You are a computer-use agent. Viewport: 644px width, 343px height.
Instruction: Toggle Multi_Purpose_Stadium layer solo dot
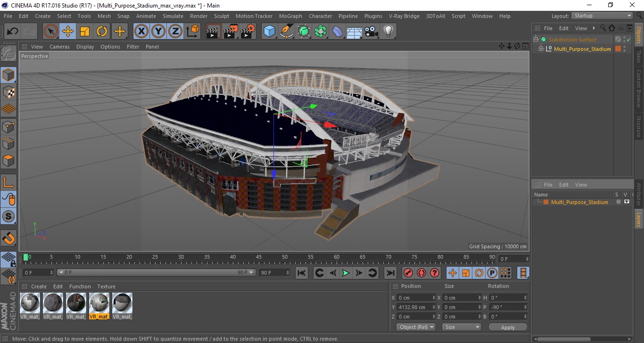pos(618,202)
